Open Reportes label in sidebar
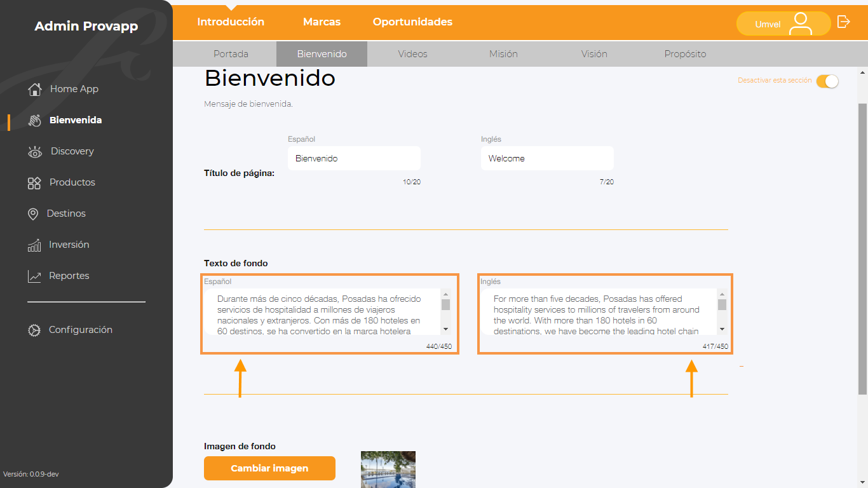The width and height of the screenshot is (868, 488). pyautogui.click(x=69, y=276)
